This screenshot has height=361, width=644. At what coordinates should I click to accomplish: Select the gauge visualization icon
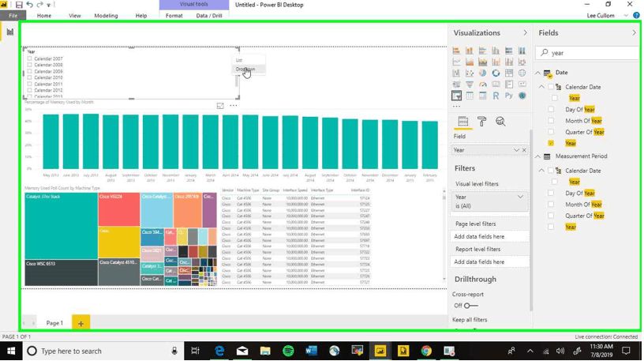[x=482, y=85]
